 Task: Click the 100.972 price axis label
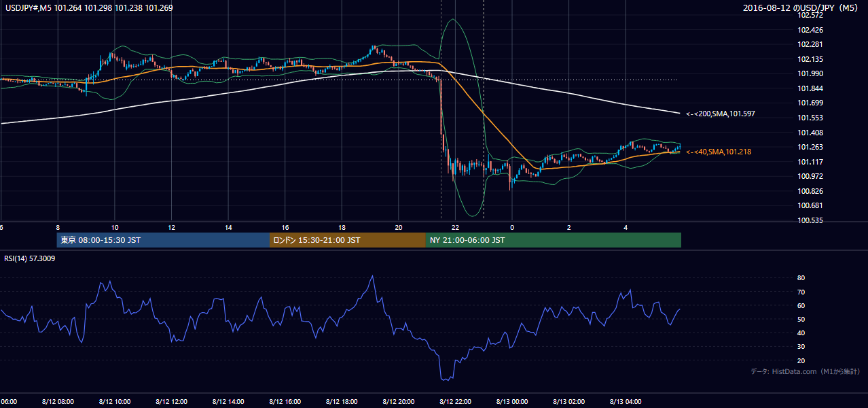click(811, 176)
